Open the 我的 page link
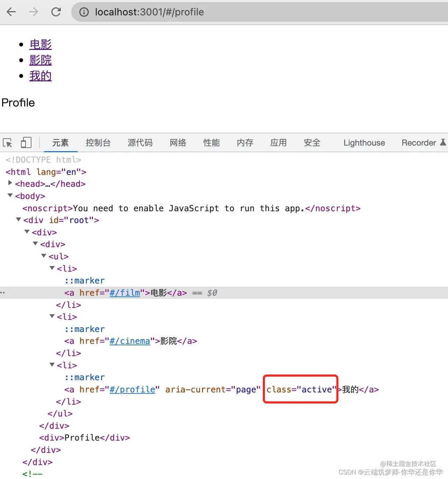 (x=41, y=76)
